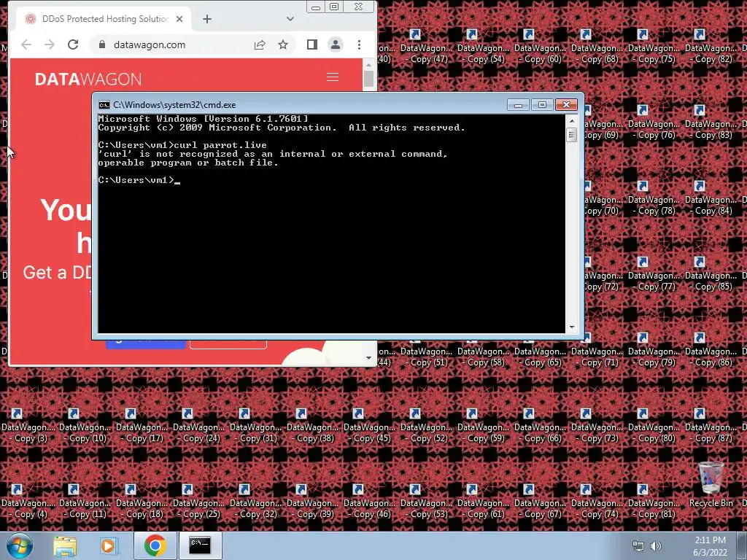Click the cmd.exe title bar icon
The image size is (747, 560).
pos(104,105)
